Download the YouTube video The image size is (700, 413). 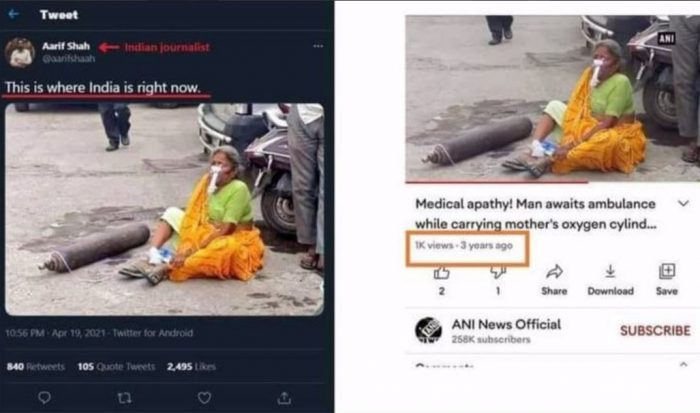[610, 279]
